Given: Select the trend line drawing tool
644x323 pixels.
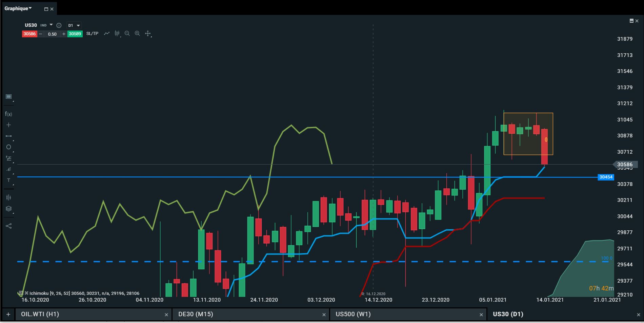Looking at the screenshot, I should pos(8,136).
